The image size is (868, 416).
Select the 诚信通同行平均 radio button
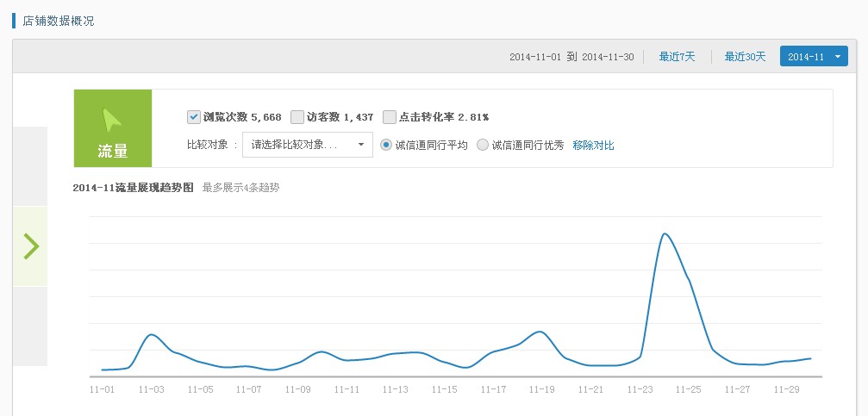pyautogui.click(x=386, y=145)
